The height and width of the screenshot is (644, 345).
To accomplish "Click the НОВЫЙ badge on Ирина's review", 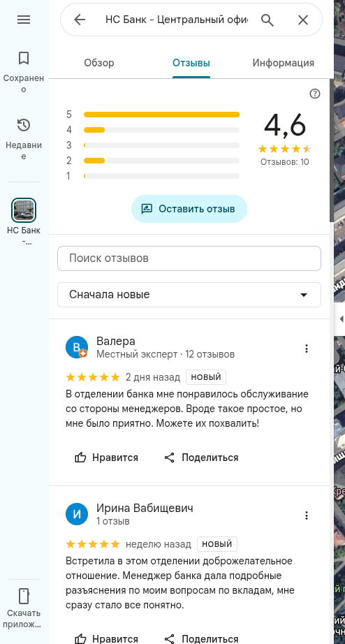I will pos(217,544).
